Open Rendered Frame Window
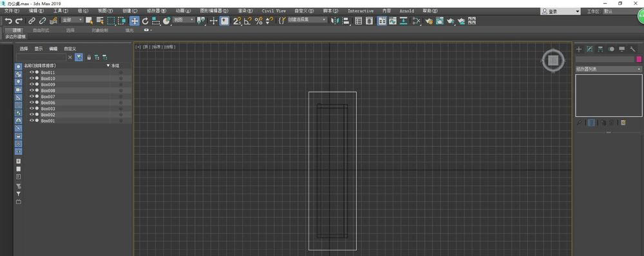Viewport: 644px width, 256px height. [x=439, y=21]
